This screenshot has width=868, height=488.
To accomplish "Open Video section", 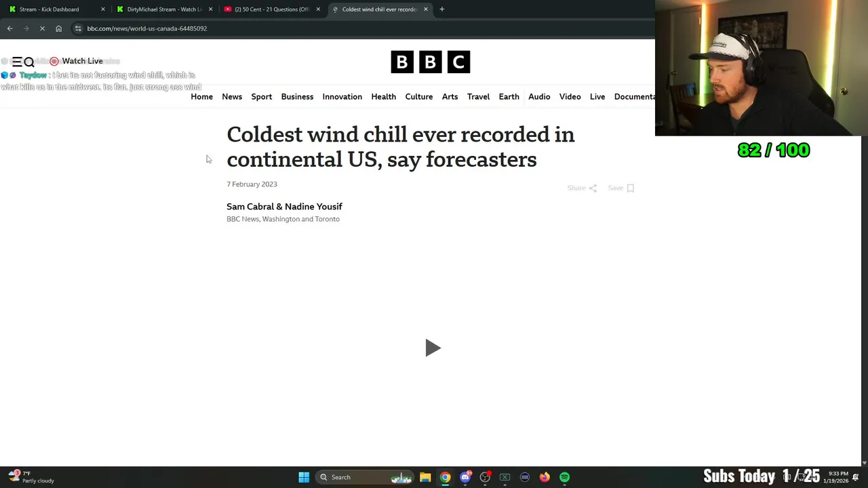I will (x=570, y=97).
